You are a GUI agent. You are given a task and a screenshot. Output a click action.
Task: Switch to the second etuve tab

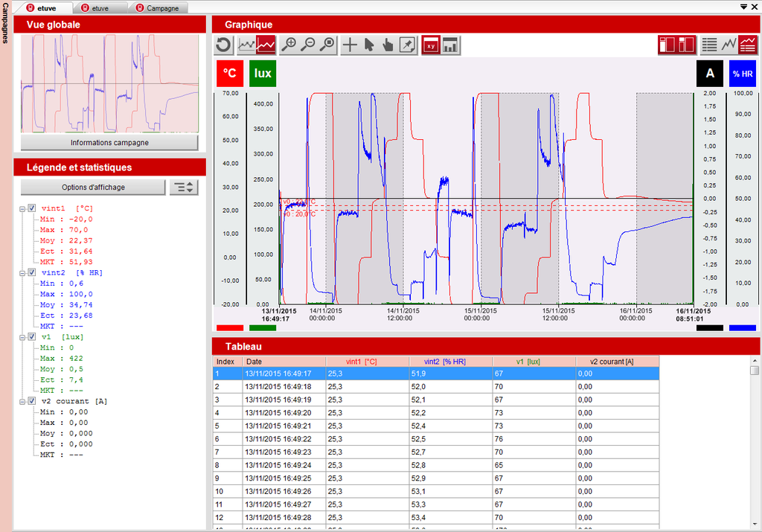(x=100, y=7)
